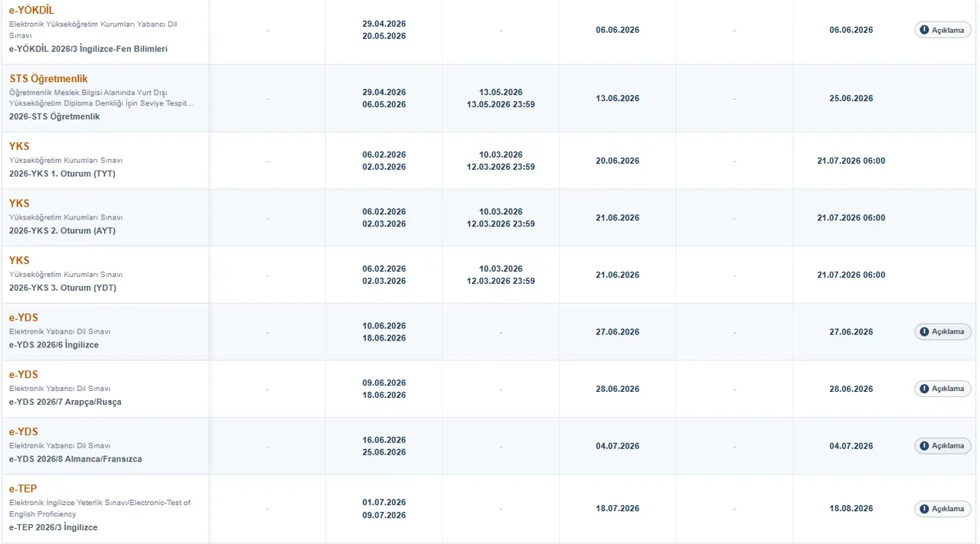Click "13.05.2026 23:59" in the STS row
Screen dimensions: 980x544
tap(501, 104)
